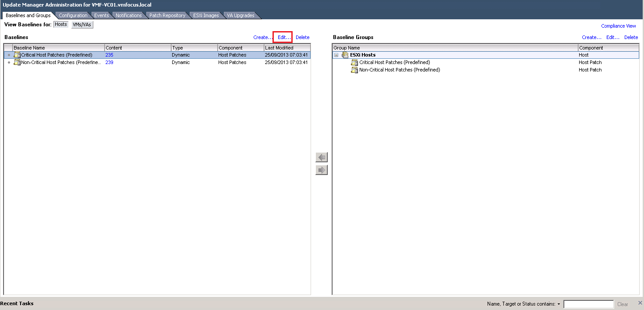Click the left arrow transfer button
Screen dimensions: 644x310
tap(322, 157)
